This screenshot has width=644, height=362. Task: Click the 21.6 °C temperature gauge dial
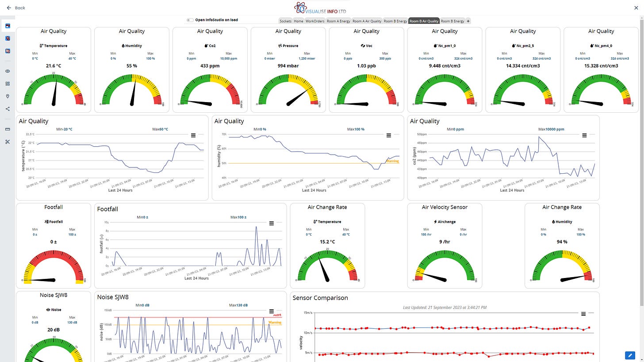tap(54, 89)
